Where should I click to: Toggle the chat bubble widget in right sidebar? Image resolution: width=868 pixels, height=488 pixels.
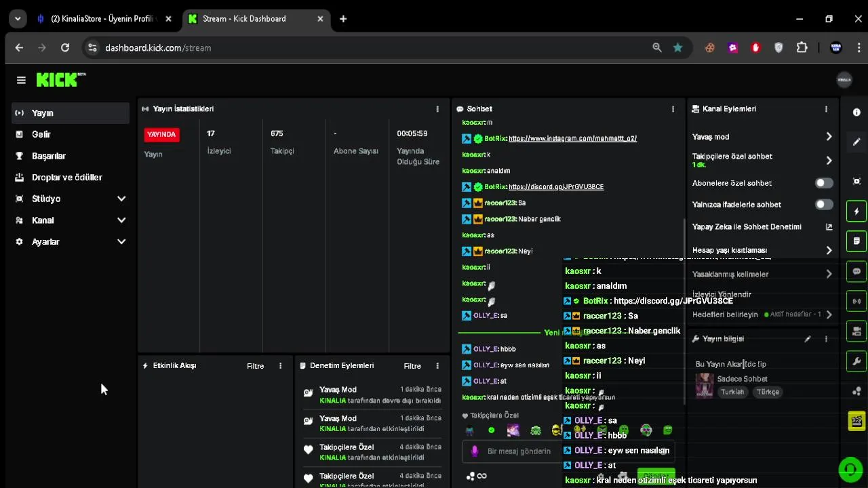[856, 271]
